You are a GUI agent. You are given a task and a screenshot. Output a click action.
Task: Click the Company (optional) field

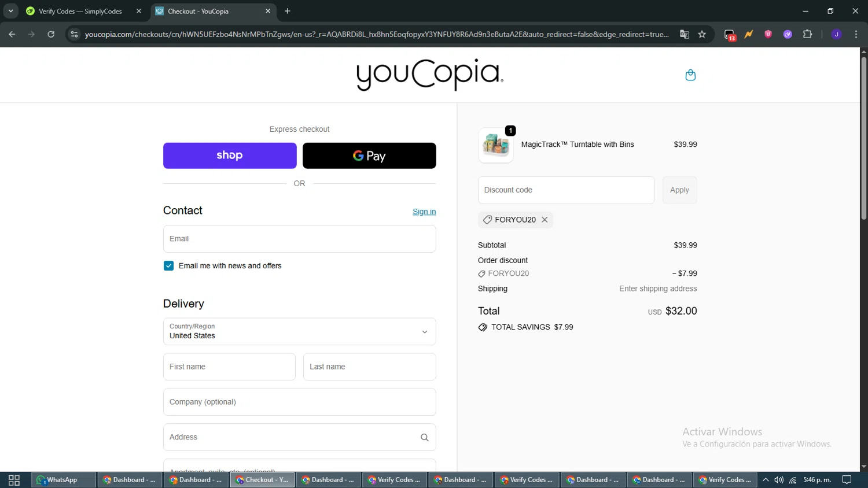tap(299, 402)
